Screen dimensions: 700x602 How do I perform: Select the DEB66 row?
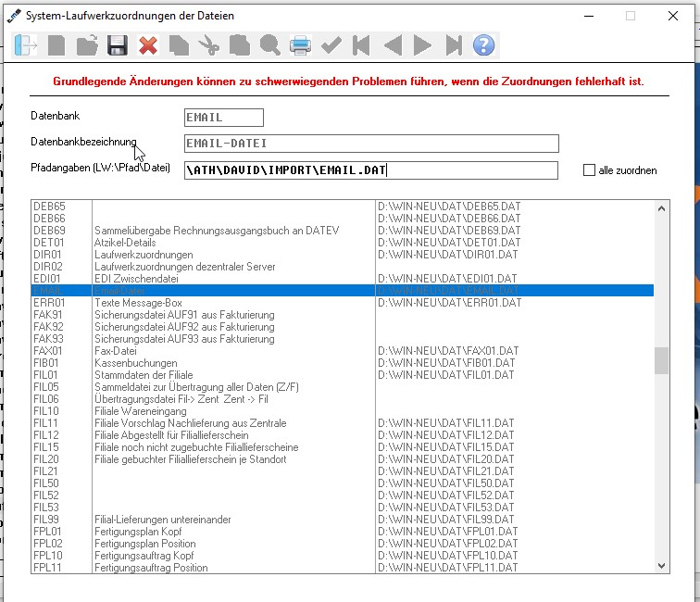(x=343, y=219)
